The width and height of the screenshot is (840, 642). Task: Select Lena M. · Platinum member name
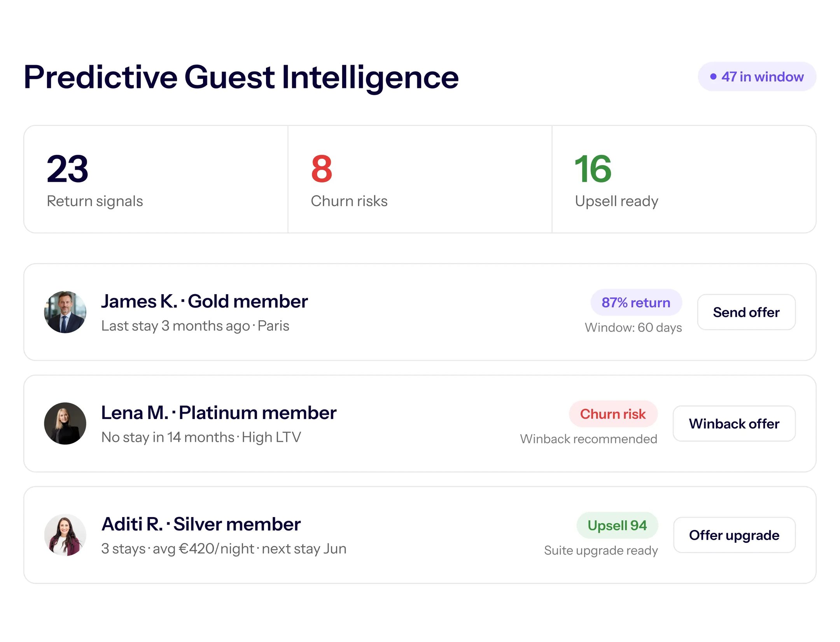pyautogui.click(x=219, y=412)
